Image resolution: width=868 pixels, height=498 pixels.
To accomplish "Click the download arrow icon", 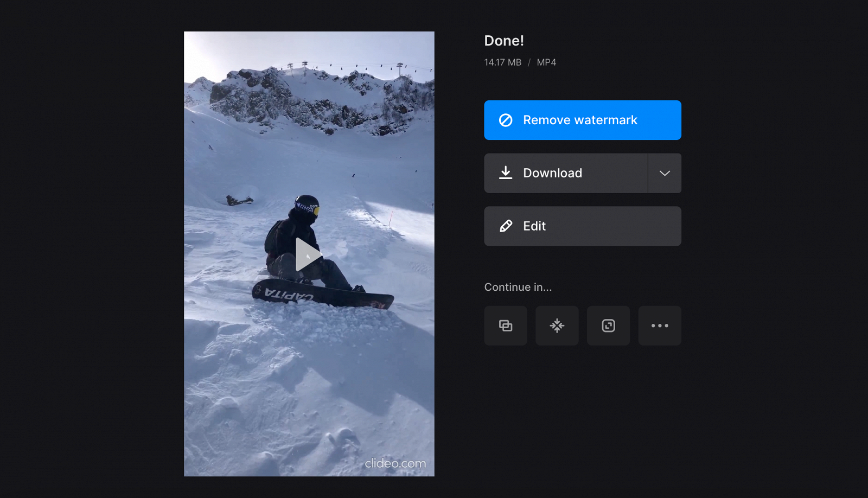I will (x=506, y=173).
